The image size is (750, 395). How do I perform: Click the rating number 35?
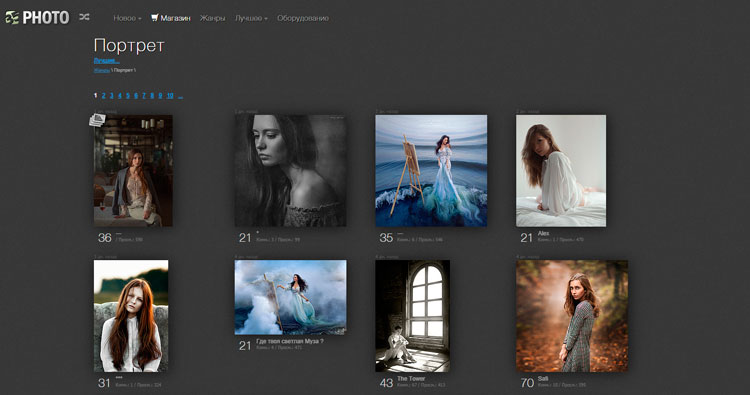386,238
